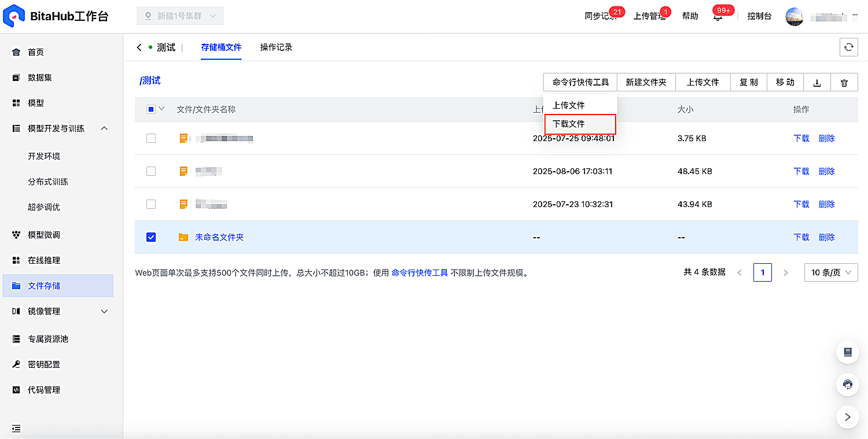Open the customer service headset icon
The height and width of the screenshot is (439, 868).
point(848,385)
